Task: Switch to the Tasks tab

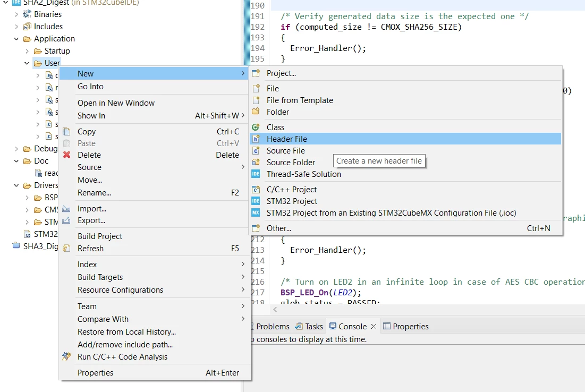Action: point(309,326)
